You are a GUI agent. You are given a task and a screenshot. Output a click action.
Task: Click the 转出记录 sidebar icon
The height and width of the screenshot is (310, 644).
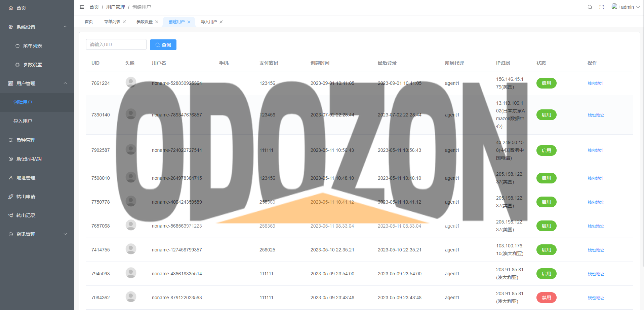coord(11,215)
